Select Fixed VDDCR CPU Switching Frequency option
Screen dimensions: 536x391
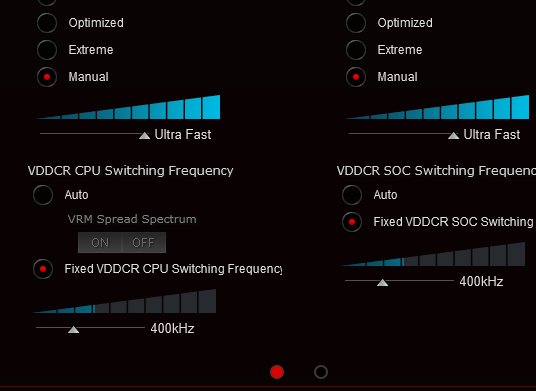coord(43,269)
